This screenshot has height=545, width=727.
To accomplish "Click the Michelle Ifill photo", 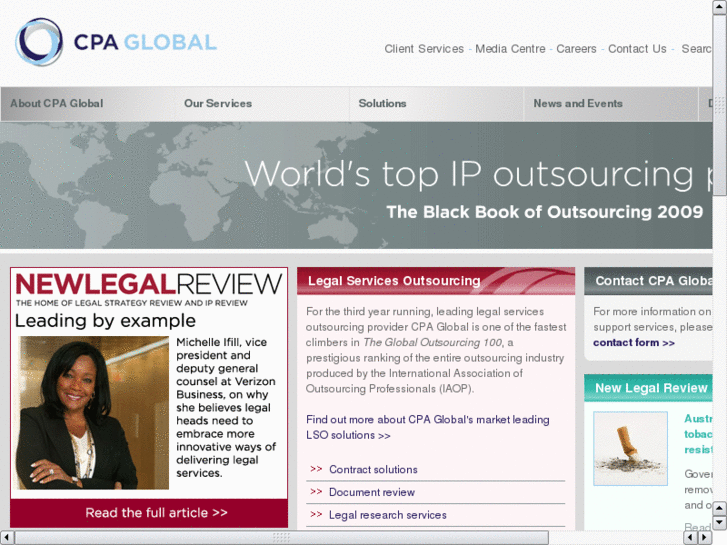I will [93, 413].
